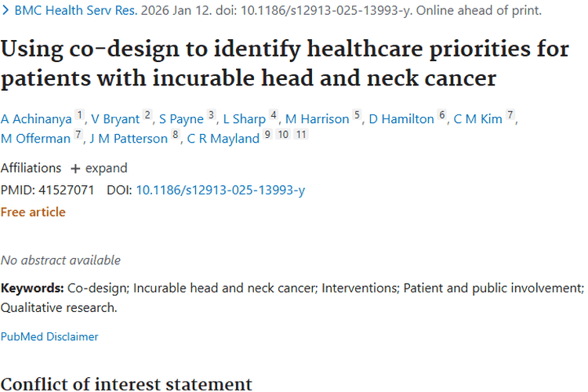Open author D Hamilton link
588x392 pixels.
[401, 119]
